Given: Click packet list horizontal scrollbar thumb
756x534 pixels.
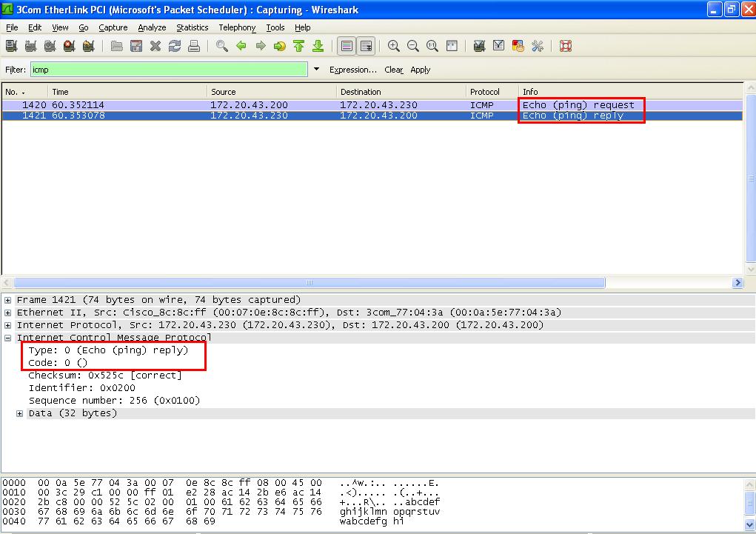Looking at the screenshot, I should 310,283.
